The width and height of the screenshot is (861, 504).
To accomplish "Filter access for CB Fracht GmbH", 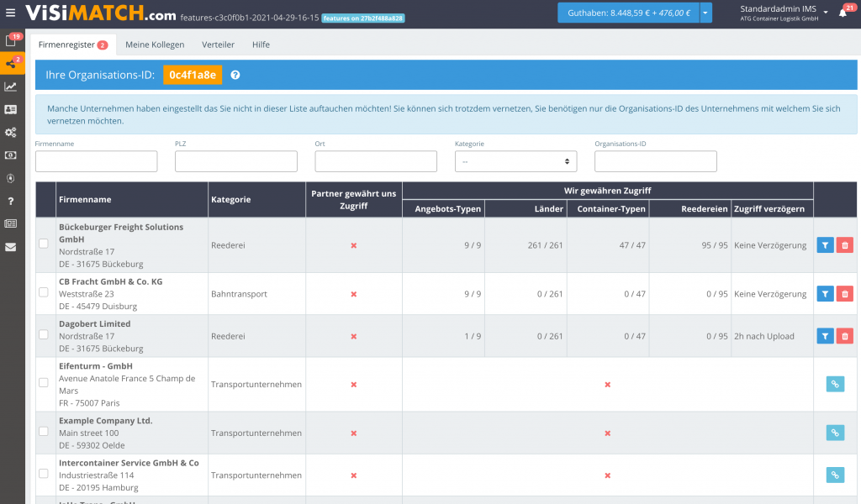I will pyautogui.click(x=825, y=294).
